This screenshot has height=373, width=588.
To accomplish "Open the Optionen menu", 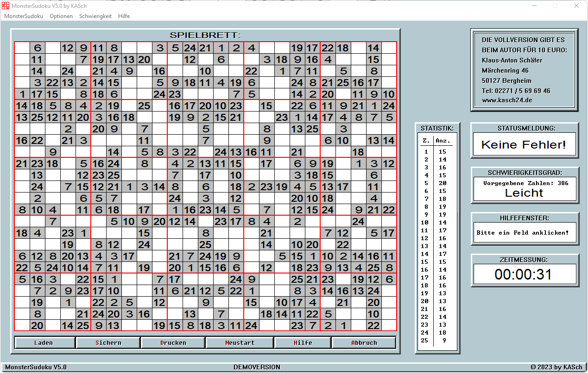I will tap(61, 16).
